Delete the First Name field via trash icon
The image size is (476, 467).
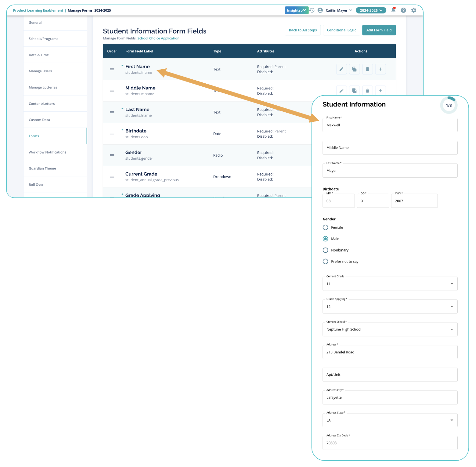click(367, 69)
